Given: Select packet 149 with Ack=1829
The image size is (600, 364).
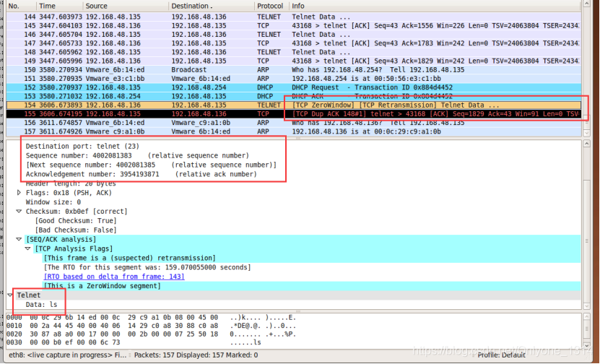Looking at the screenshot, I should coord(293,61).
